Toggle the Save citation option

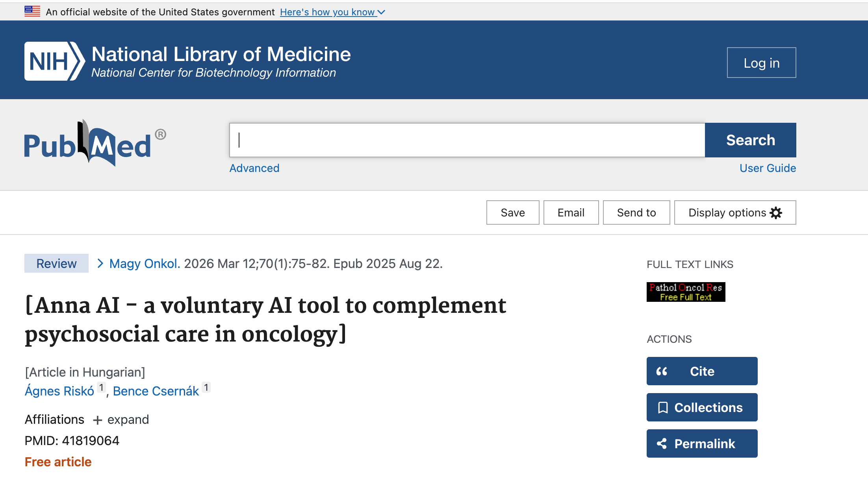512,212
